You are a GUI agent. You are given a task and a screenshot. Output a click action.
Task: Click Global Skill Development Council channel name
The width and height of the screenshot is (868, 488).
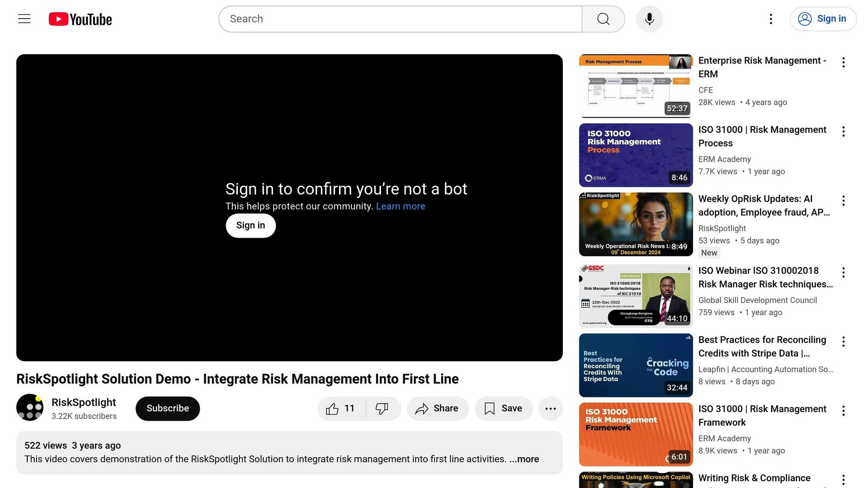click(x=757, y=300)
